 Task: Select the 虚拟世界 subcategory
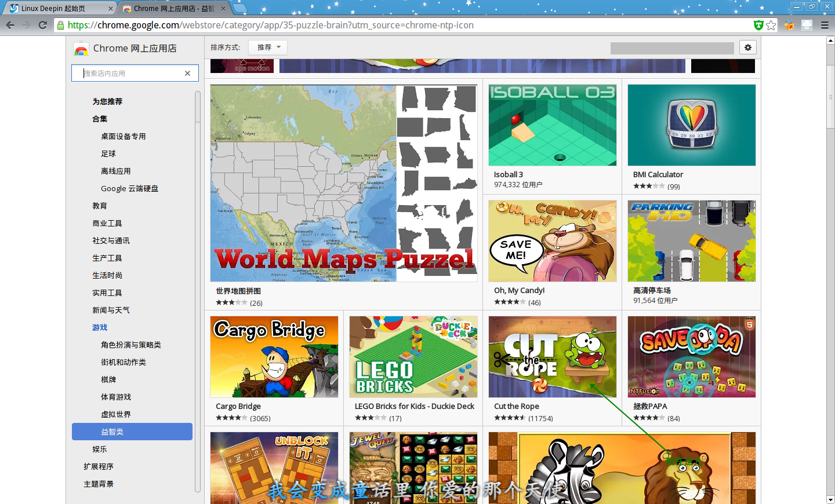tap(116, 414)
